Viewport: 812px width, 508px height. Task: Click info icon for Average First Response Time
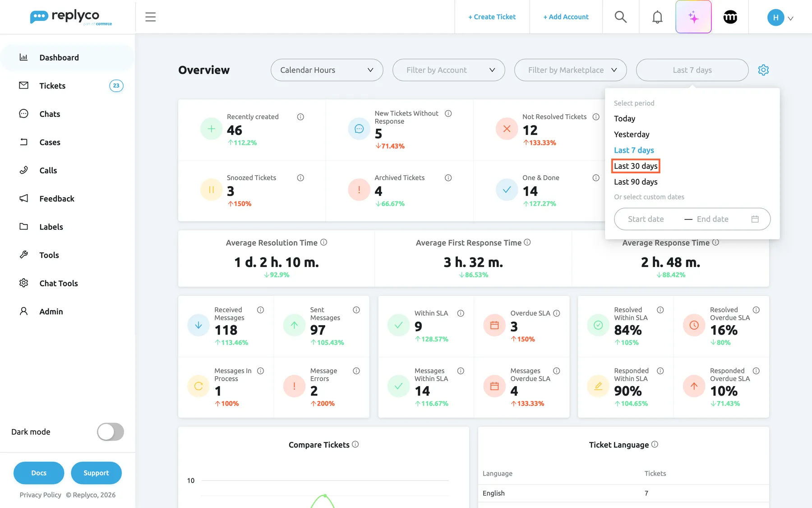coord(527,242)
